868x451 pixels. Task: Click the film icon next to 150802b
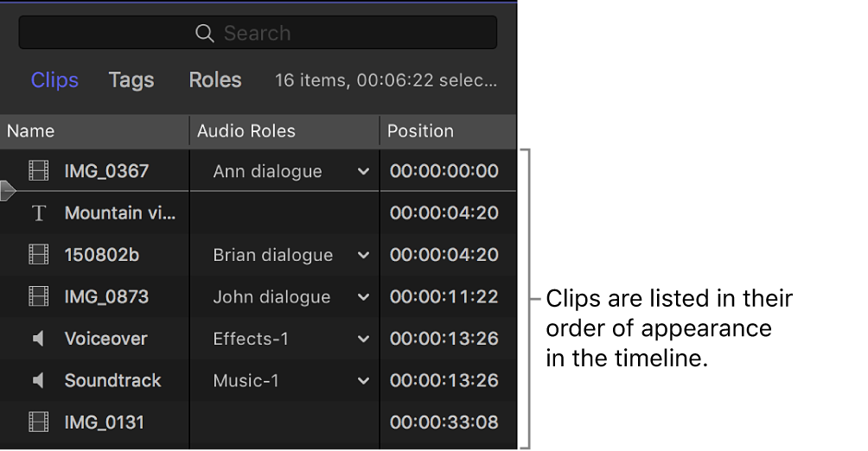pyautogui.click(x=39, y=255)
